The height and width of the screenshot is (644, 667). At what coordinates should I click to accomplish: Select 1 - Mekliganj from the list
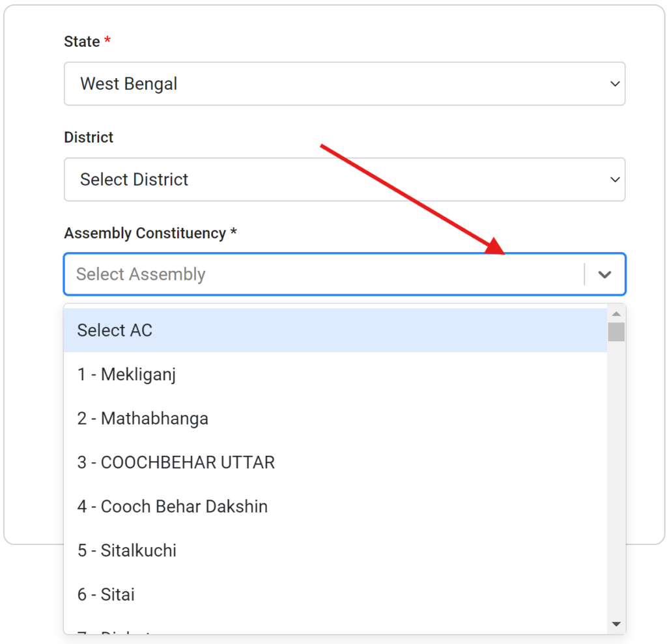pos(126,374)
